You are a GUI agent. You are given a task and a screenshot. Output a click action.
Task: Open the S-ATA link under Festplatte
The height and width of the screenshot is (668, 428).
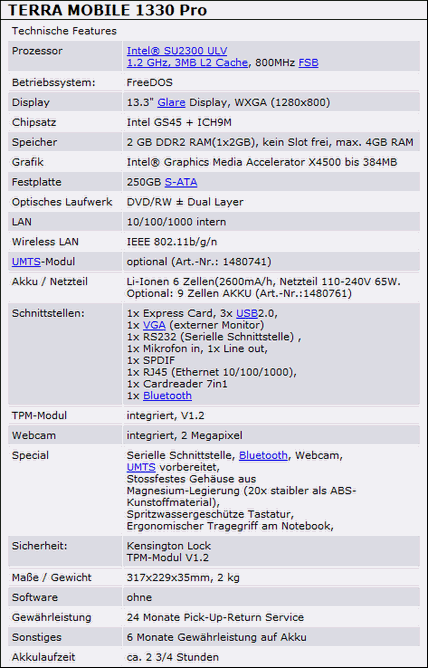coord(181,182)
